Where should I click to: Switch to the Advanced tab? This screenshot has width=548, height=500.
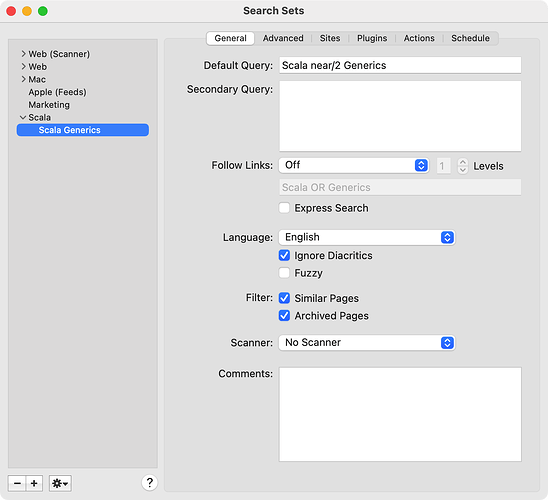tap(283, 38)
